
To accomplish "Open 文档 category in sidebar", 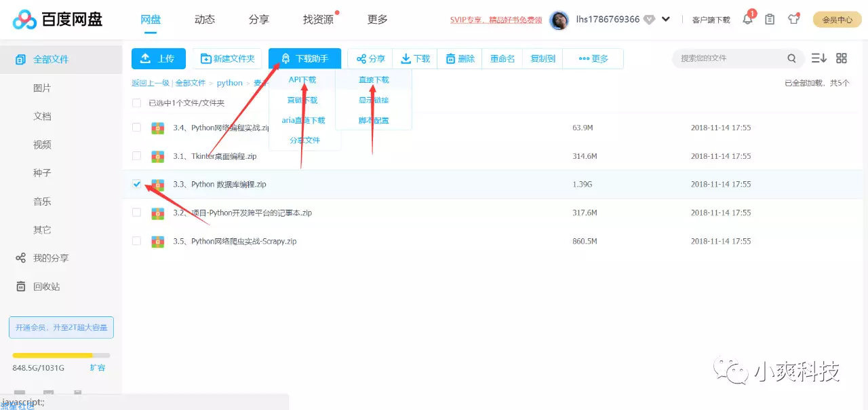I will coord(42,116).
